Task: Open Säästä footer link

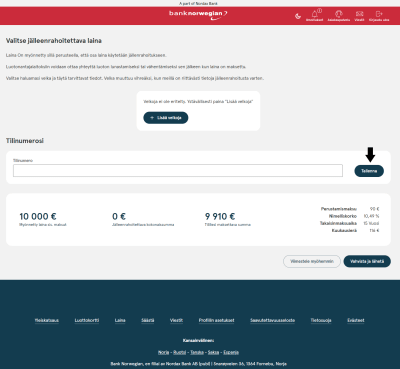Action: tap(148, 320)
